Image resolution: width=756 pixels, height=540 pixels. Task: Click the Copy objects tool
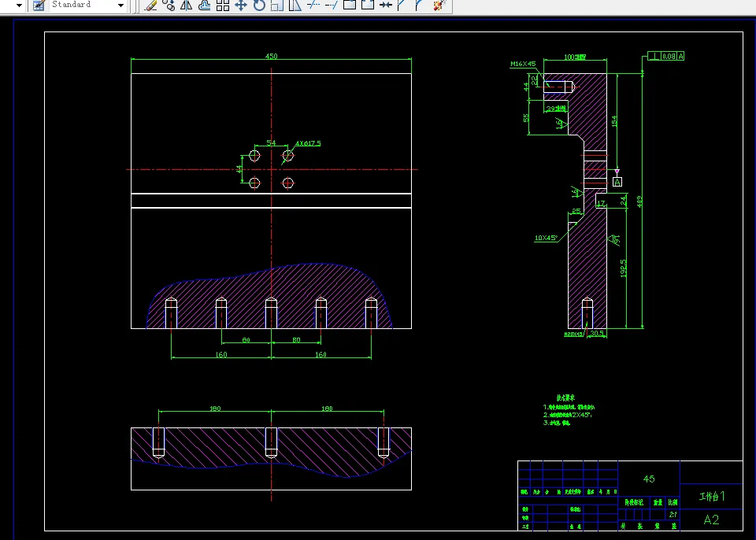point(169,6)
